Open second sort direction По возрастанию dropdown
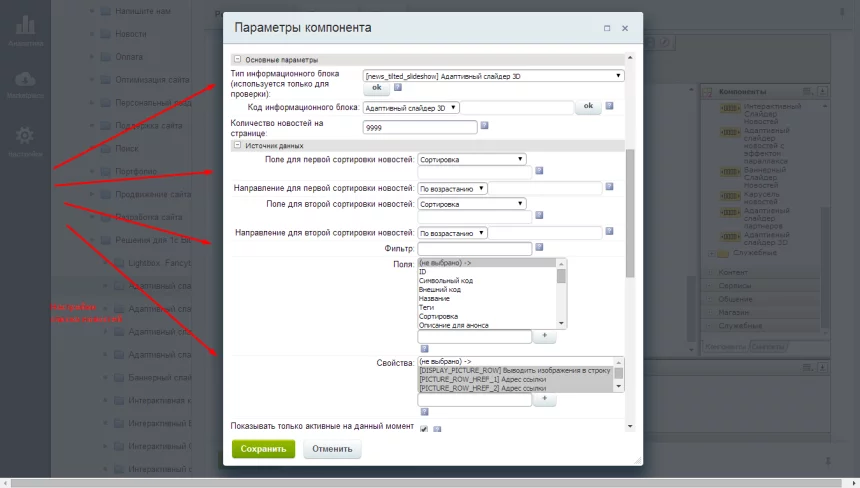860x488 pixels. [452, 233]
